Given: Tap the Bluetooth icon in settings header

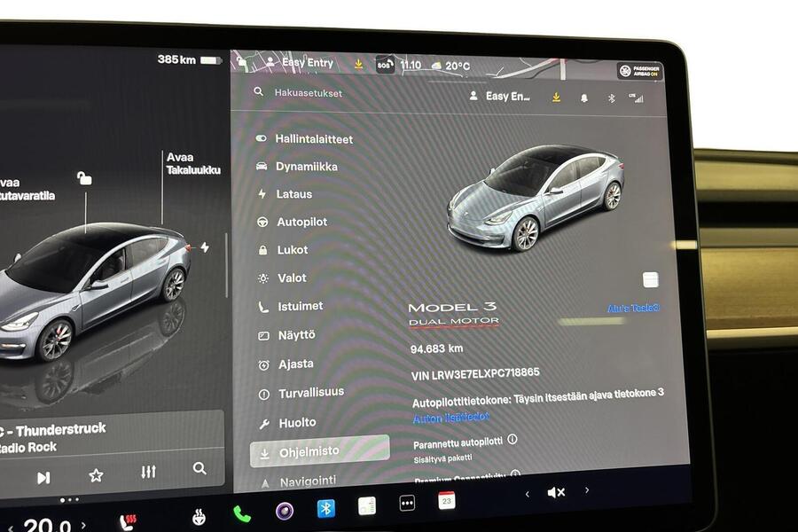Looking at the screenshot, I should tap(610, 98).
